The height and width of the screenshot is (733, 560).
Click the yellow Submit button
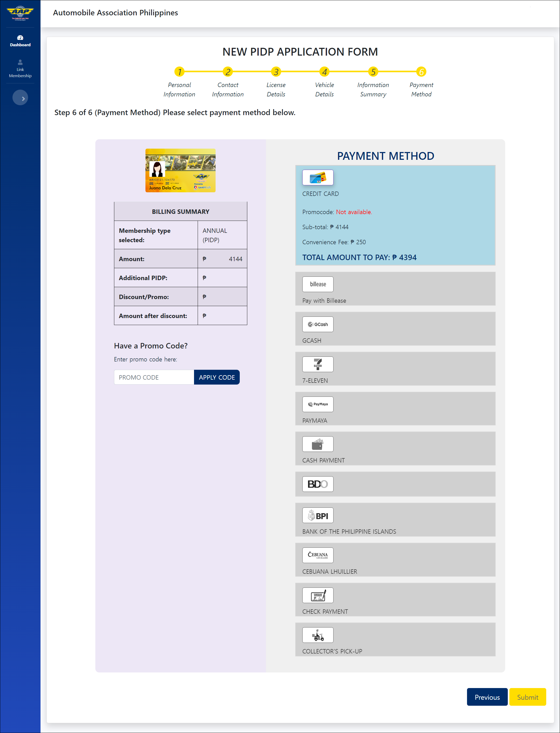[x=527, y=697]
